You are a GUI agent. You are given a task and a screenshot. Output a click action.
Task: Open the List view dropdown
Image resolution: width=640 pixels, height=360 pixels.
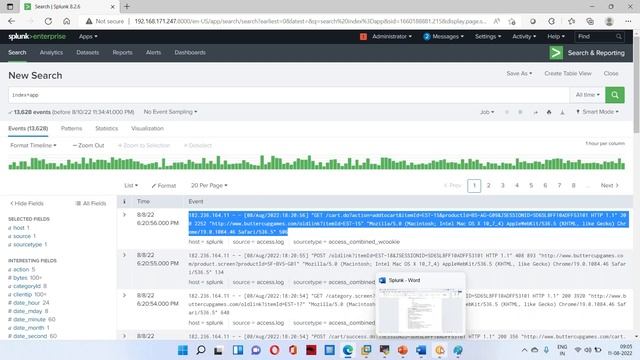[131, 186]
